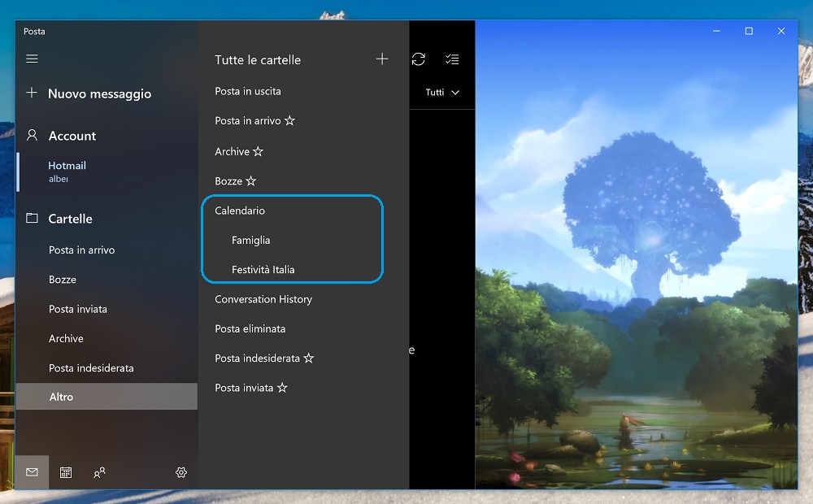Minimize the Posta window
Viewport: 813px width, 504px height.
[716, 31]
